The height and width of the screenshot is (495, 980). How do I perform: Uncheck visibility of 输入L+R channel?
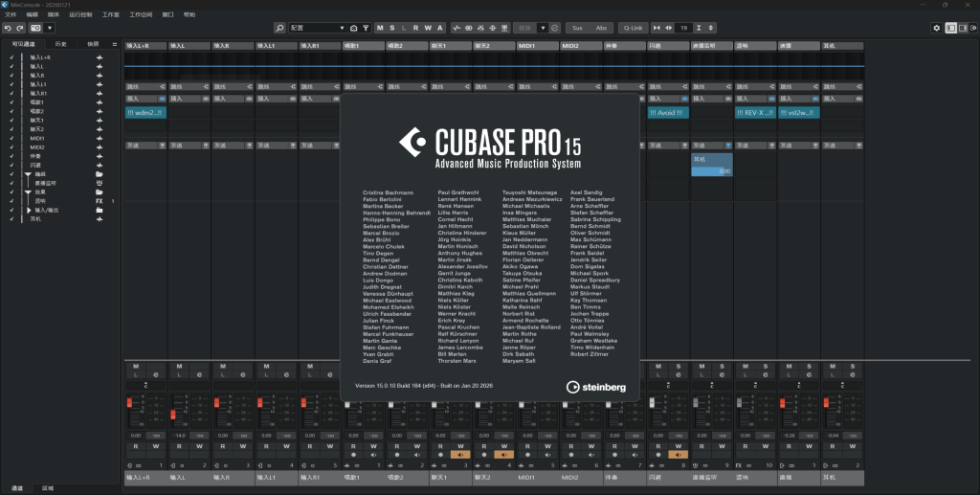click(x=11, y=57)
